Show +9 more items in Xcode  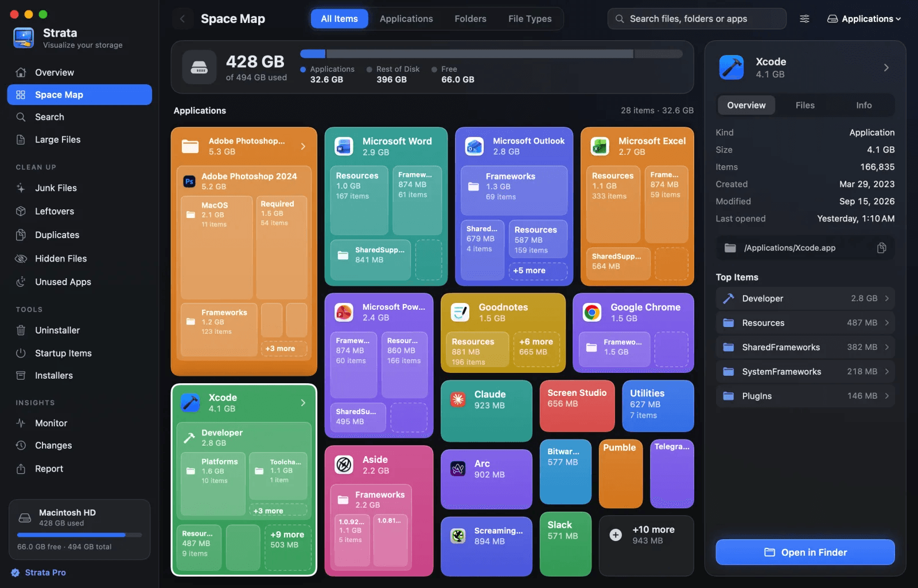pyautogui.click(x=287, y=547)
